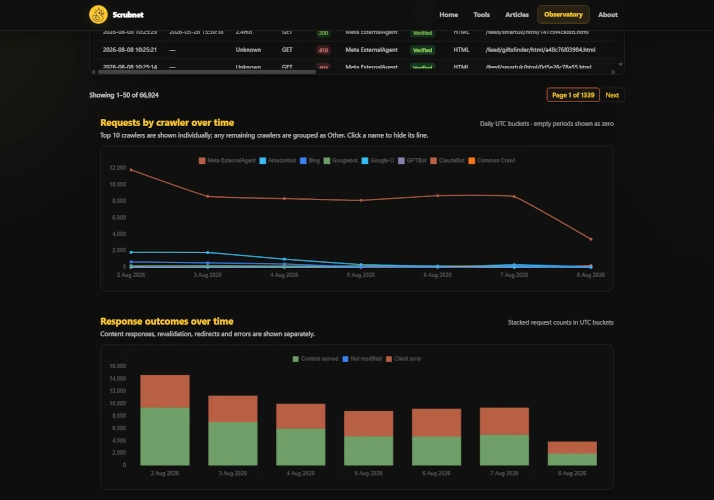Screen dimensions: 714x500
Task: Hide the ClaudeBot line in legend
Action: [x=448, y=160]
